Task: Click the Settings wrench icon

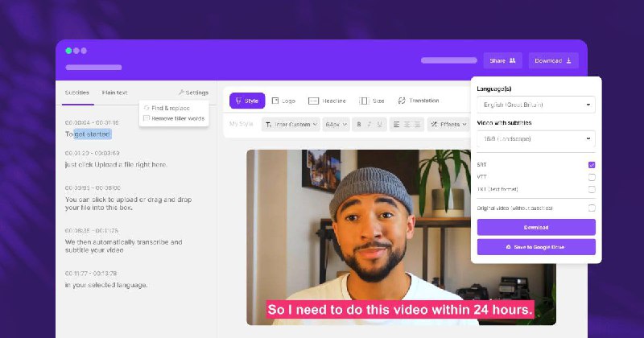Action: tap(181, 93)
